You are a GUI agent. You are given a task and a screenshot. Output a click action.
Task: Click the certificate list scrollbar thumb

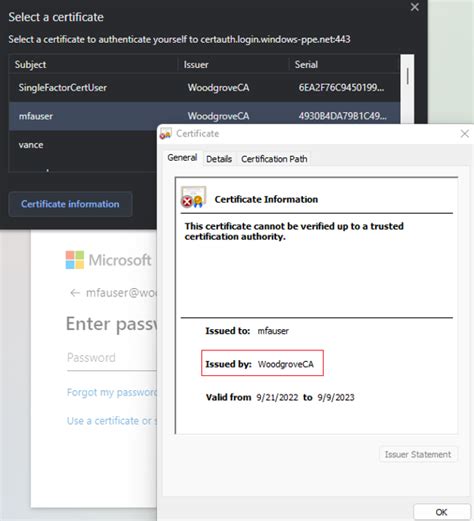tap(407, 76)
